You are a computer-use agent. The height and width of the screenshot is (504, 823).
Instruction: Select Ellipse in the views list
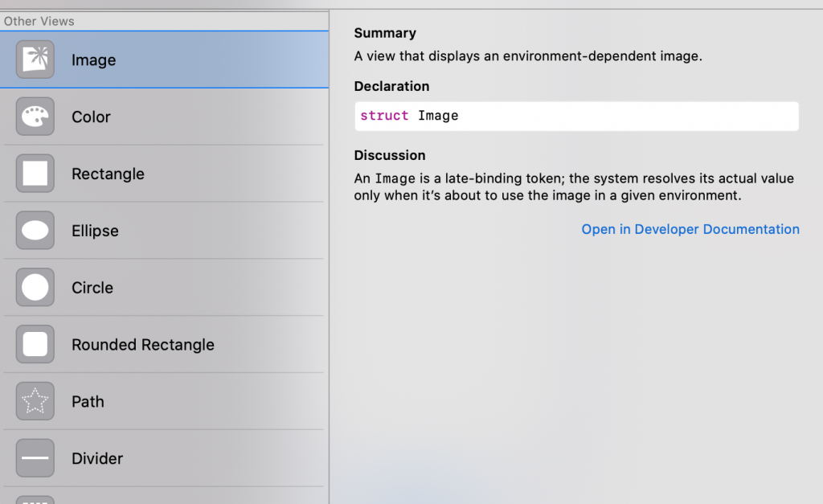click(x=95, y=232)
